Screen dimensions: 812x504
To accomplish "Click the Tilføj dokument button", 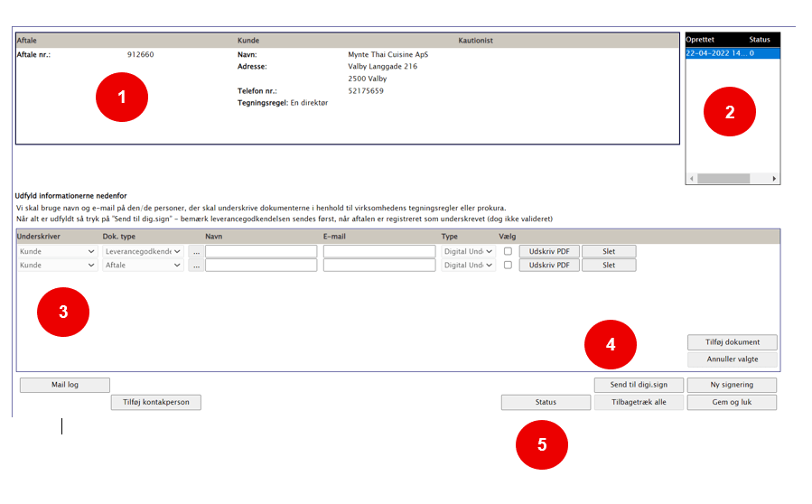I will 732,342.
